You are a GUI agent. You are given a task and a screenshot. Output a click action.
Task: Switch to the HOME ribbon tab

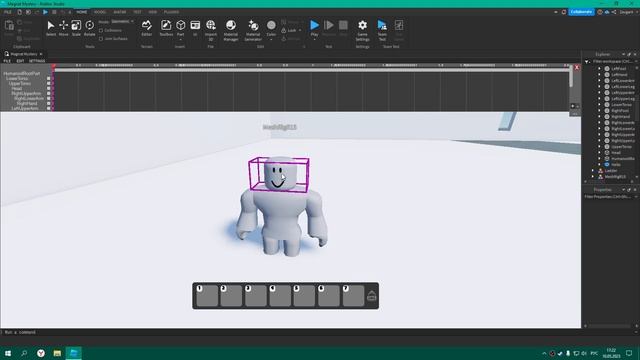pyautogui.click(x=82, y=12)
